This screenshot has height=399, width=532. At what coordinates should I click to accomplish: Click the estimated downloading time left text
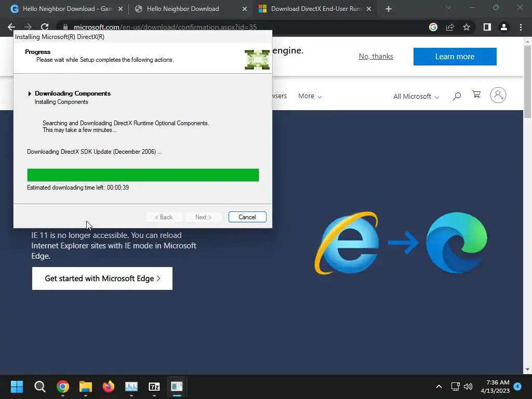(78, 188)
